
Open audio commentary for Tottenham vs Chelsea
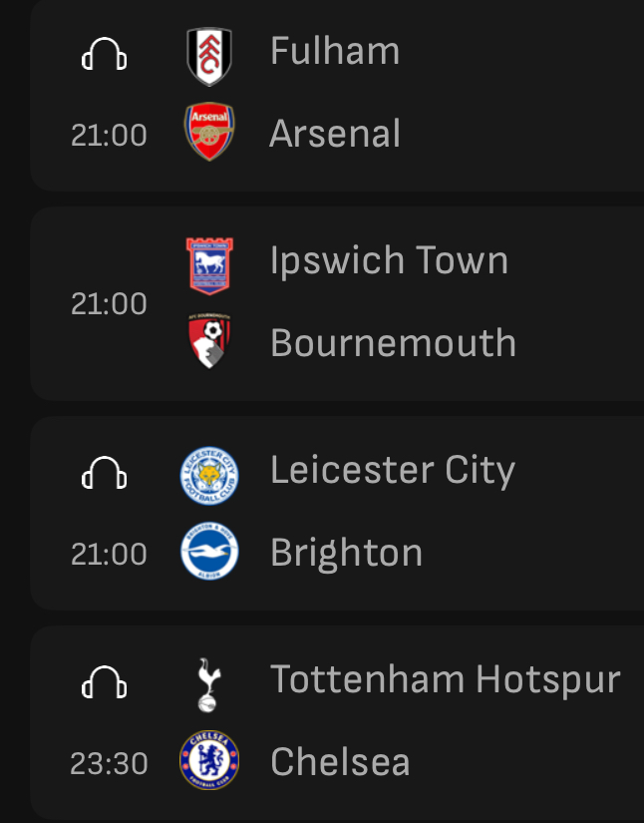104,681
